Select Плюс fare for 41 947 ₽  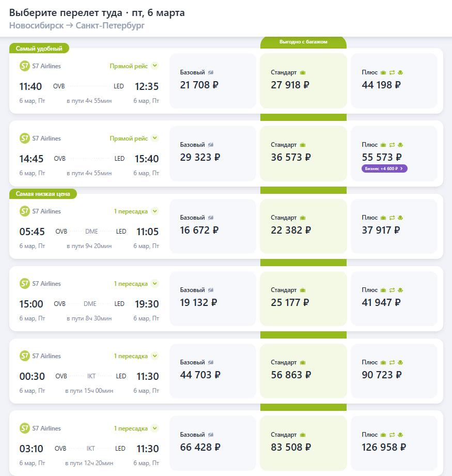pos(394,298)
